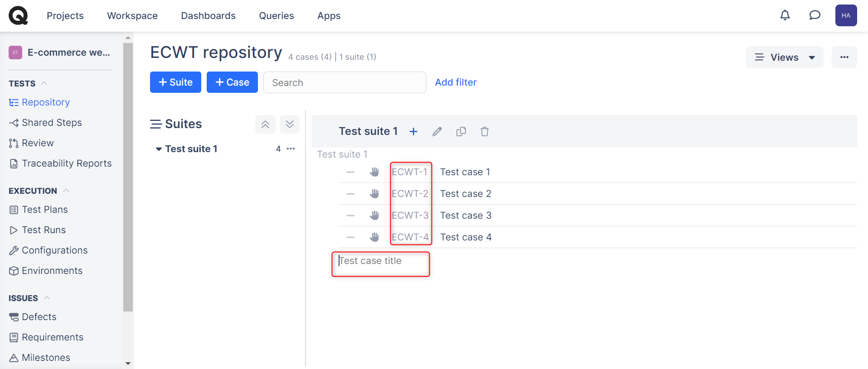Click the pencil icon to edit Test suite 1
This screenshot has width=868, height=369.
click(437, 132)
